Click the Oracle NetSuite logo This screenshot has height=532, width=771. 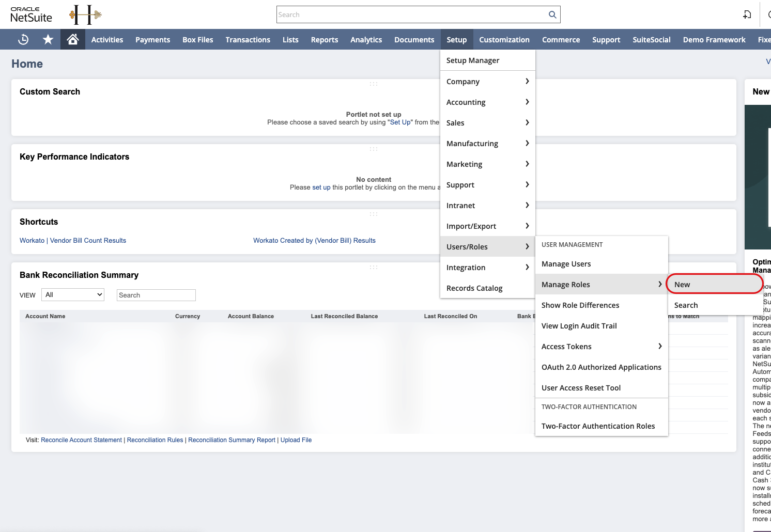tap(31, 14)
